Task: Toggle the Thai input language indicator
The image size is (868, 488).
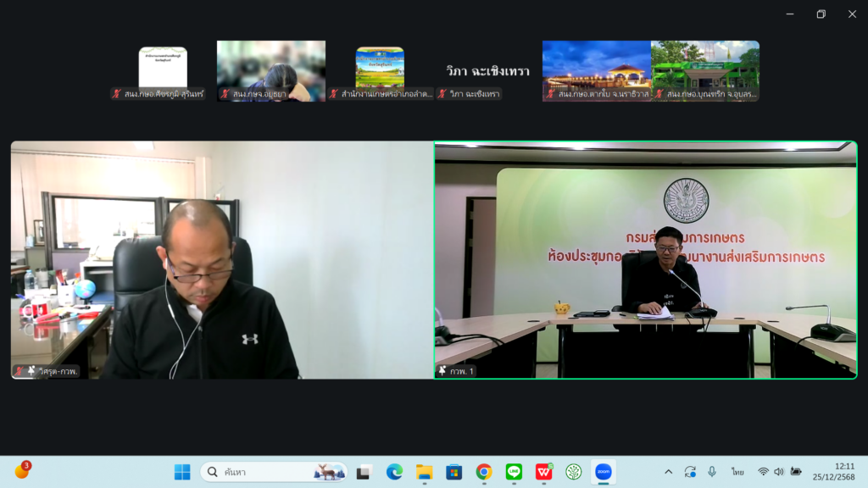Action: 737,472
